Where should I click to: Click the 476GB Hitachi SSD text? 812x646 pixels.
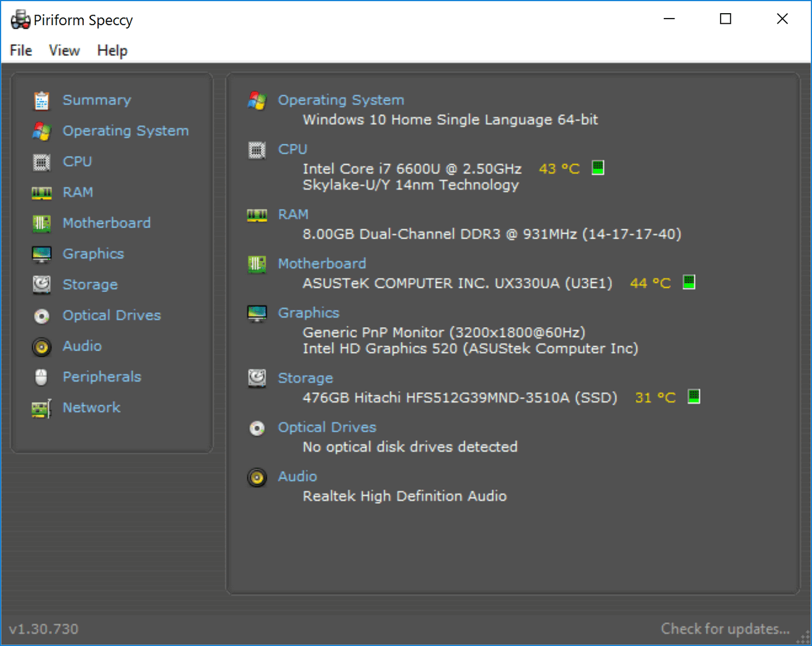460,397
